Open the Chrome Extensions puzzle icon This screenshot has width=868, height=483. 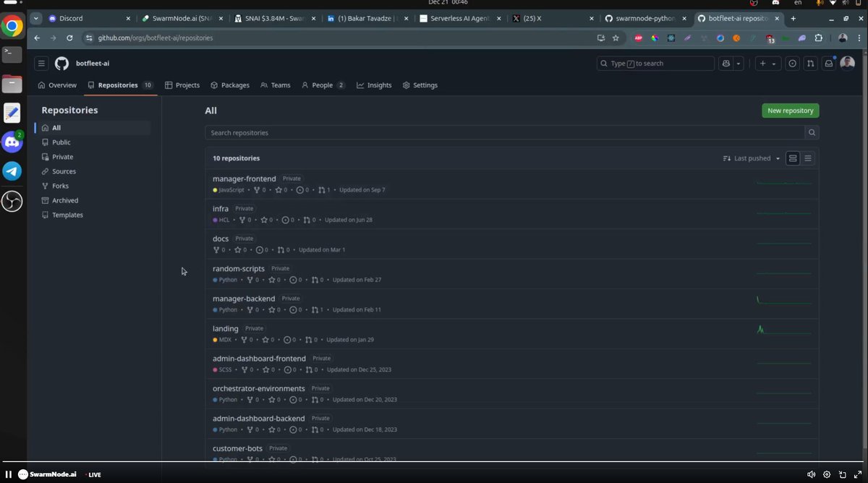(819, 38)
